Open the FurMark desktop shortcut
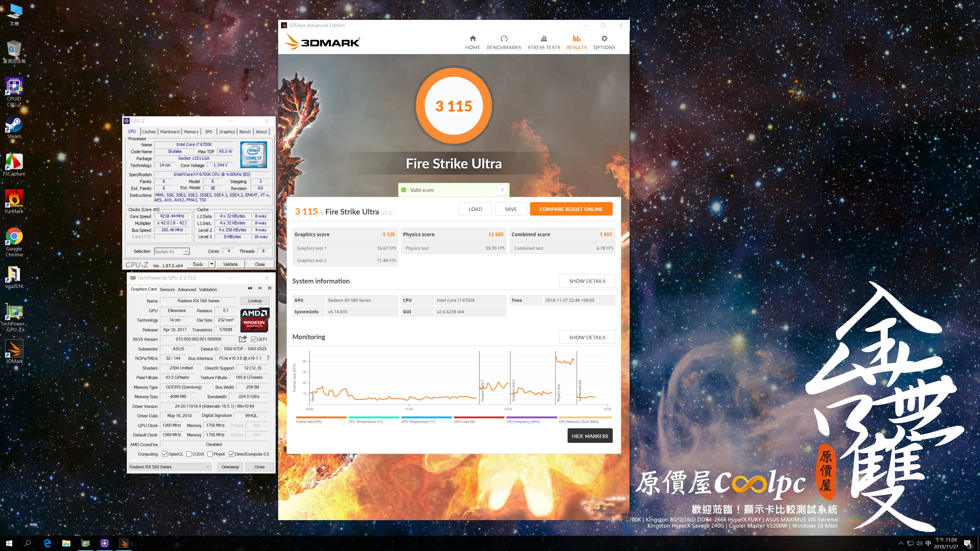980x551 pixels. (x=14, y=202)
